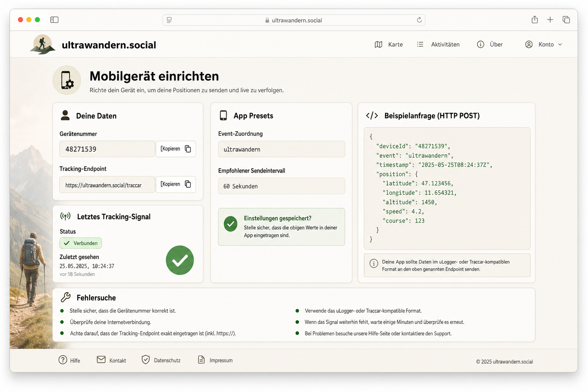
Task: Click the latitude value 47.123456
Action: [x=436, y=183]
